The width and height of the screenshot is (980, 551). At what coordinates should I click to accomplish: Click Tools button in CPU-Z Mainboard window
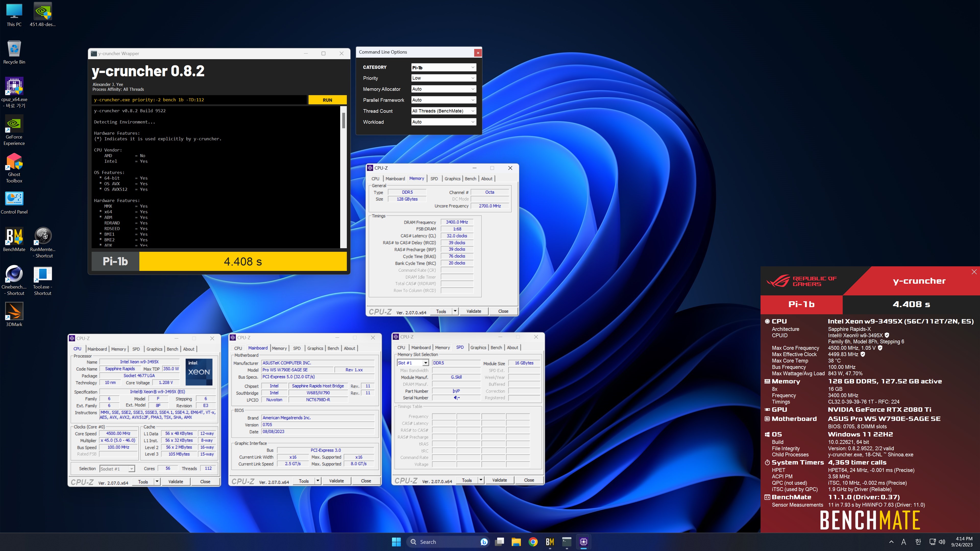point(304,481)
